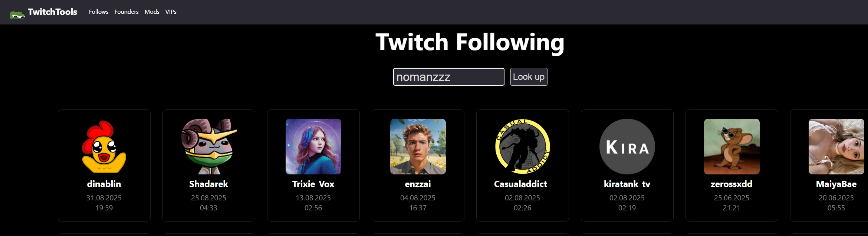
Task: Select zerossxdd mouse cartoon avatar
Action: pos(732,147)
